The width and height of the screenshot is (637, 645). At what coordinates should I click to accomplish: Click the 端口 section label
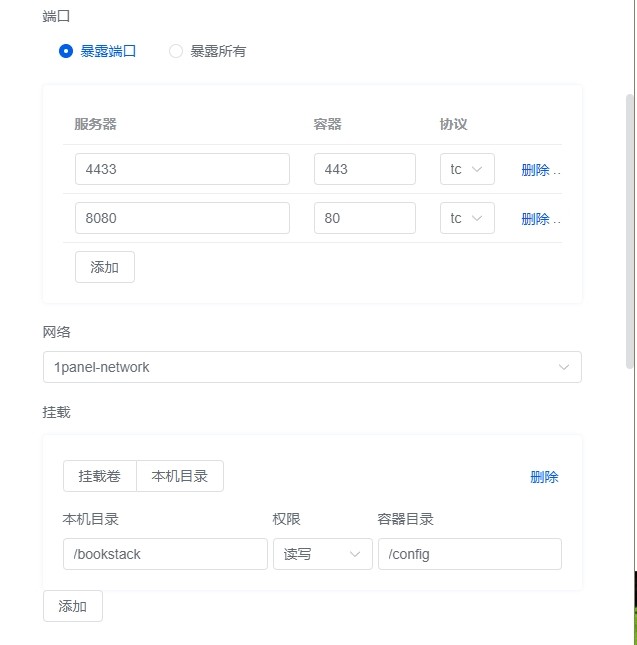[x=56, y=16]
